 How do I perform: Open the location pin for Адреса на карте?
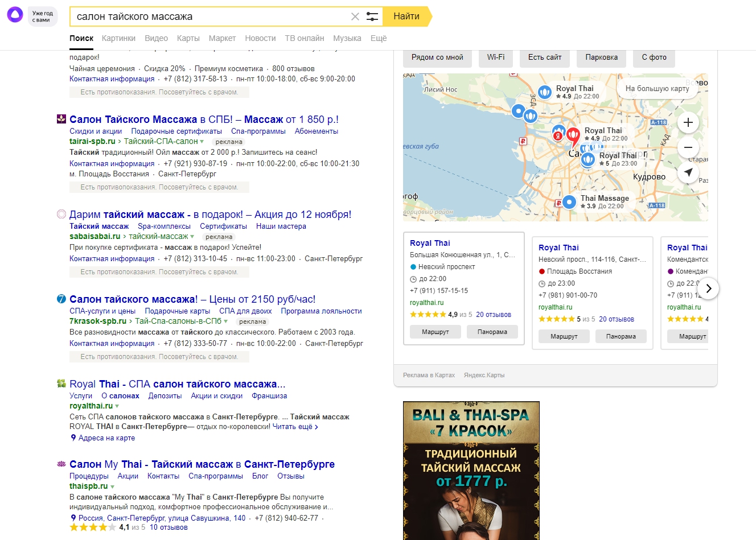tap(73, 438)
